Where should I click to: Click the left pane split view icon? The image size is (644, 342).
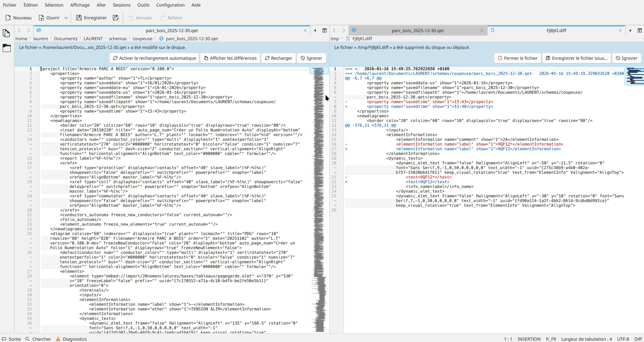[x=324, y=31]
